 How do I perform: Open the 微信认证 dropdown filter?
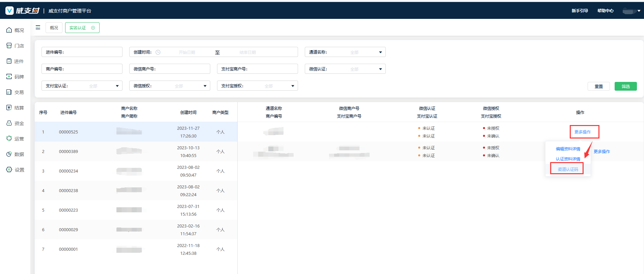coord(380,69)
